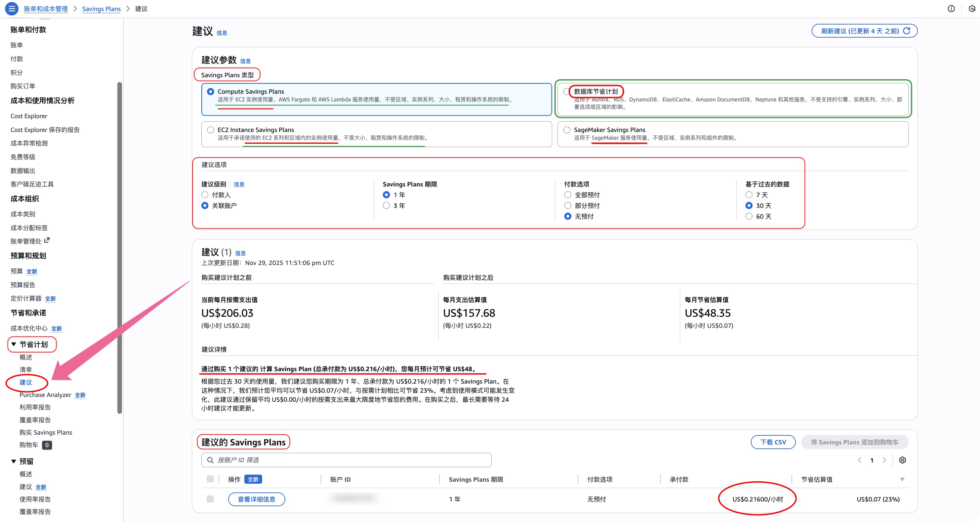Open the hamburger navigation menu icon
This screenshot has width=980, height=522.
pyautogui.click(x=11, y=8)
